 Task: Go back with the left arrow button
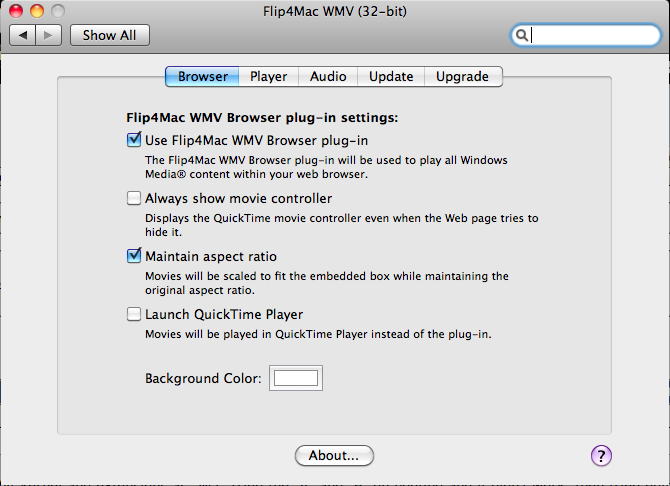tap(23, 35)
